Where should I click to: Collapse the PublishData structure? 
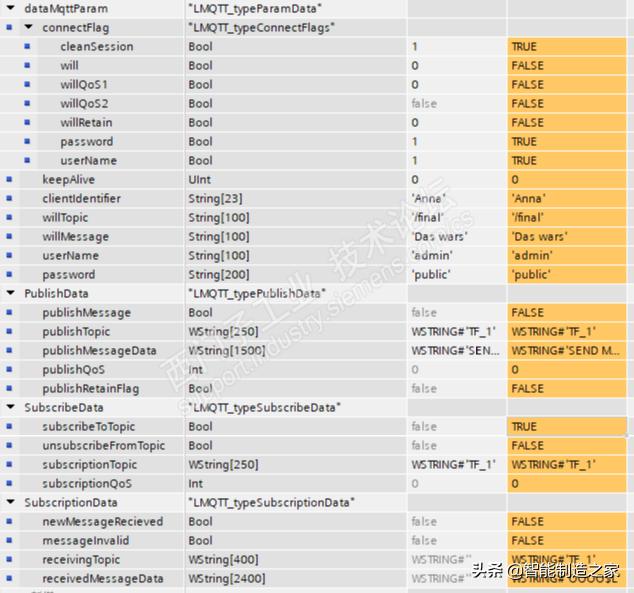(x=11, y=293)
